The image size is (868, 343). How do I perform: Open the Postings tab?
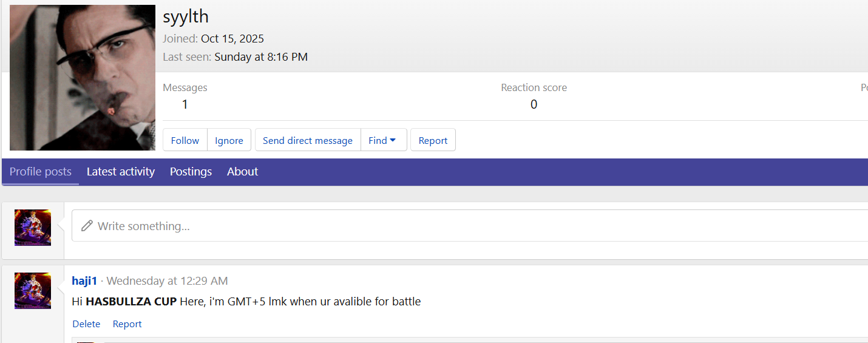191,172
